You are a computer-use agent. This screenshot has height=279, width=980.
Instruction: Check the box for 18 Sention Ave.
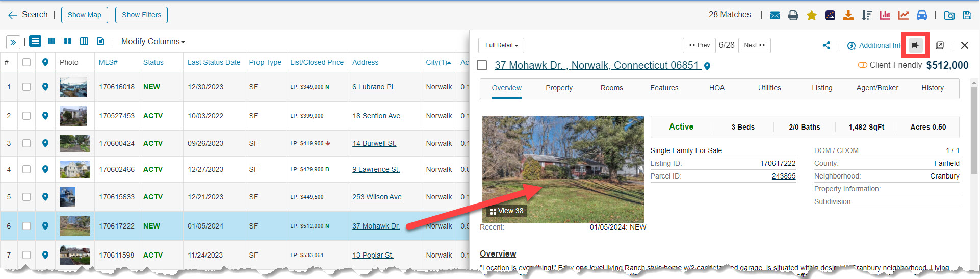27,116
